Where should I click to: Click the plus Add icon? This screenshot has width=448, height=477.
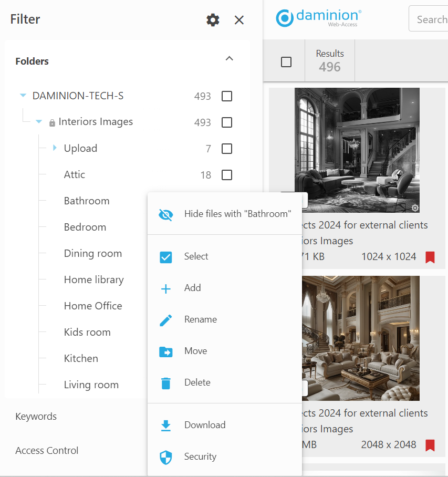pos(166,288)
